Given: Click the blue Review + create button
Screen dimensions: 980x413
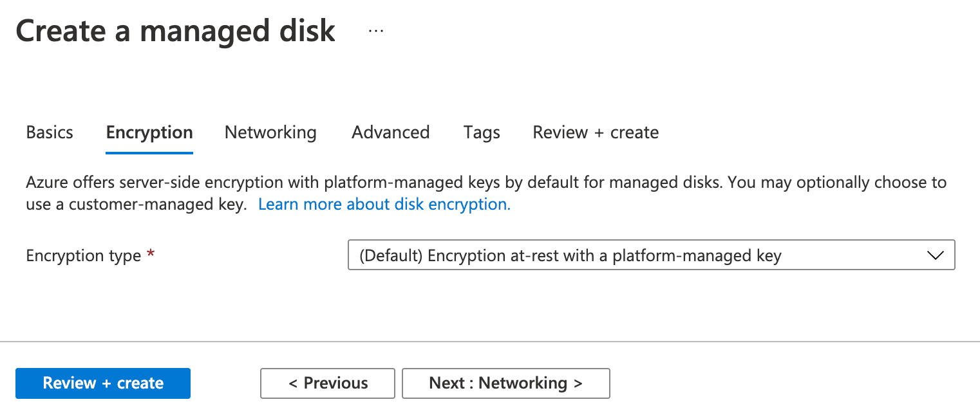Looking at the screenshot, I should [x=102, y=383].
